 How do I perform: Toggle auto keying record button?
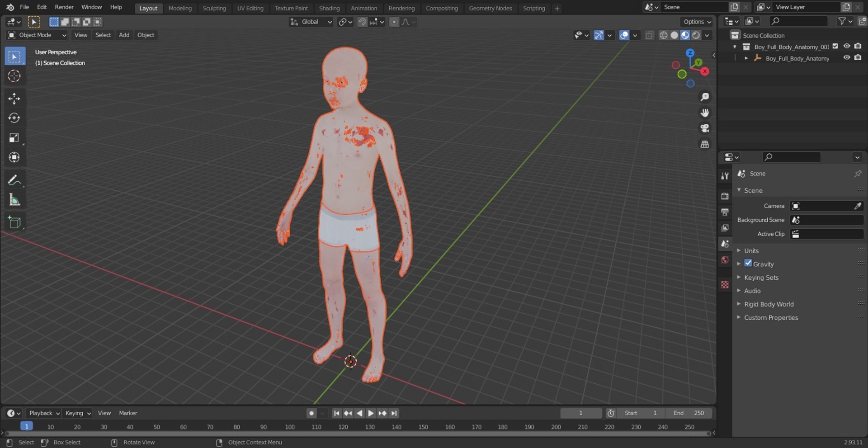pos(311,413)
